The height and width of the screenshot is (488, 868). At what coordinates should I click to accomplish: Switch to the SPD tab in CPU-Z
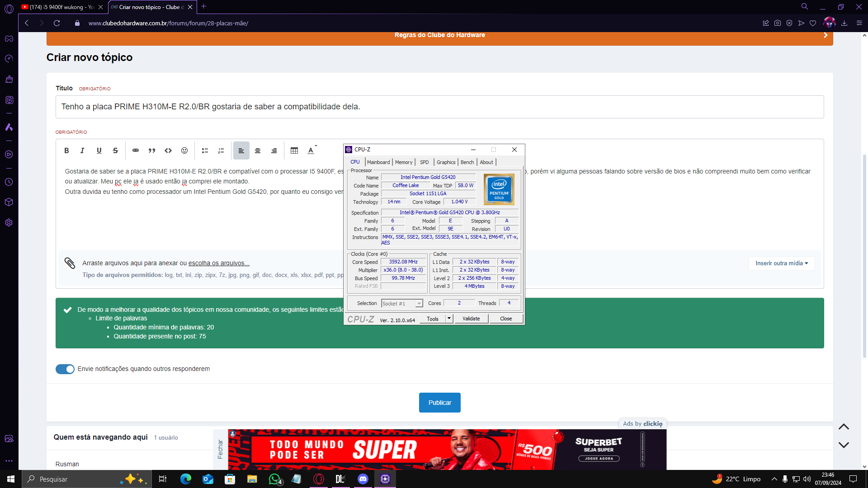point(424,162)
